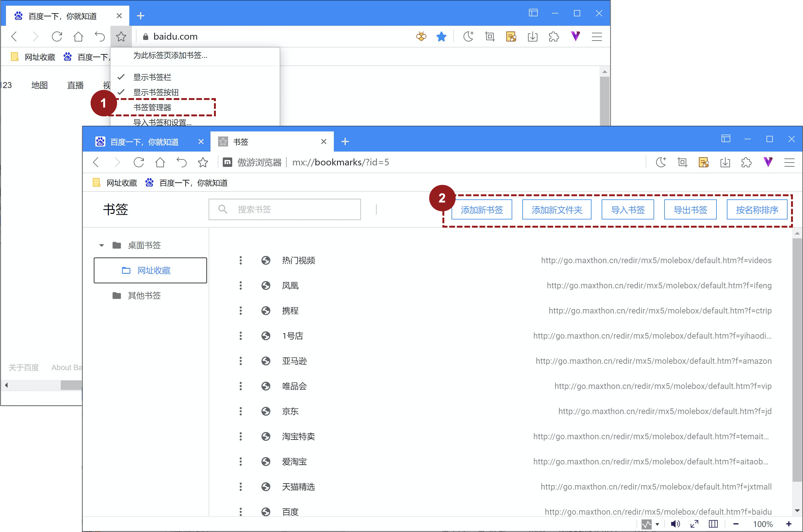The height and width of the screenshot is (532, 803).
Task: Open downloads icon in back window toolbar
Action: coord(532,36)
